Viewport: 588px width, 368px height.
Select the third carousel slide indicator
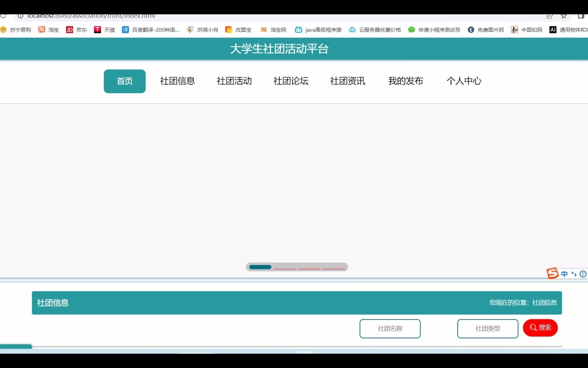(309, 267)
